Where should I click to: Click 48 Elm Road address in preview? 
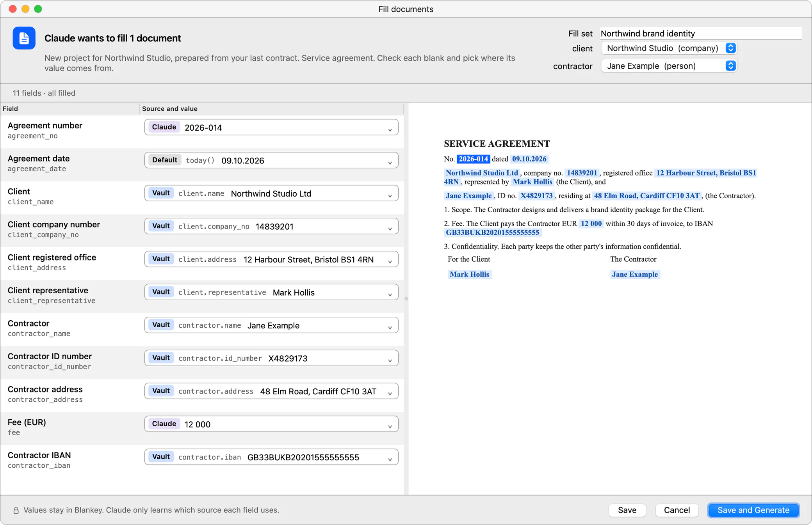click(646, 196)
